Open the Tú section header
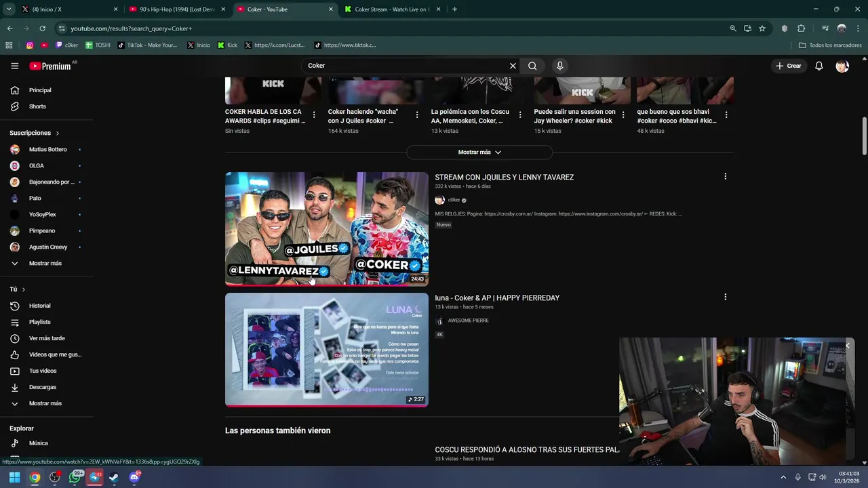This screenshot has width=868, height=488. [x=18, y=289]
